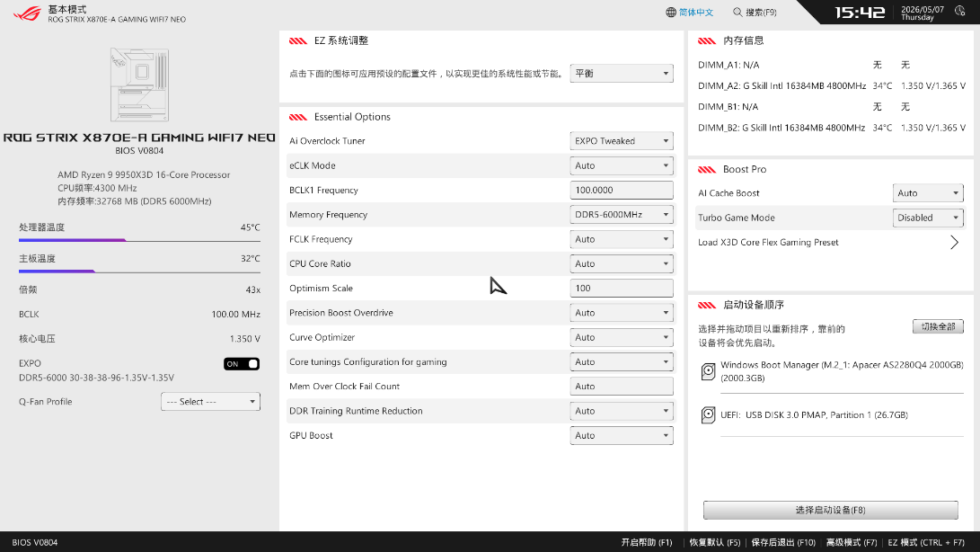Viewport: 980px width, 552px height.
Task: Click the language globe icon
Action: (671, 13)
